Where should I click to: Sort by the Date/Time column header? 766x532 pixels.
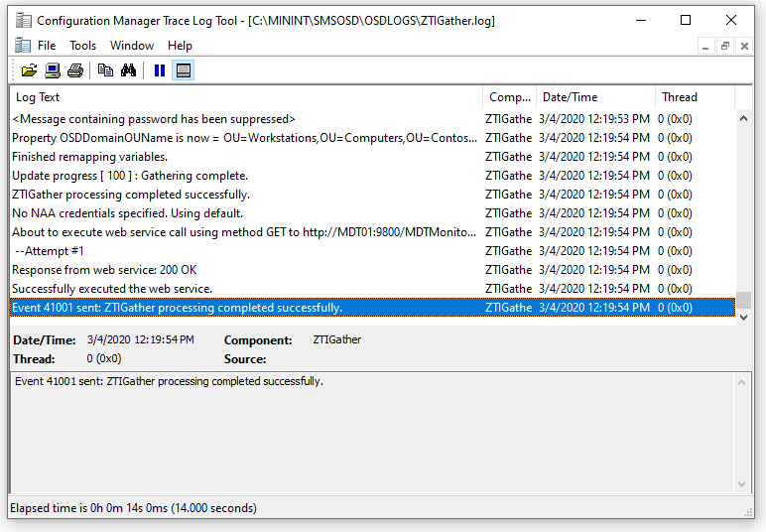[595, 97]
